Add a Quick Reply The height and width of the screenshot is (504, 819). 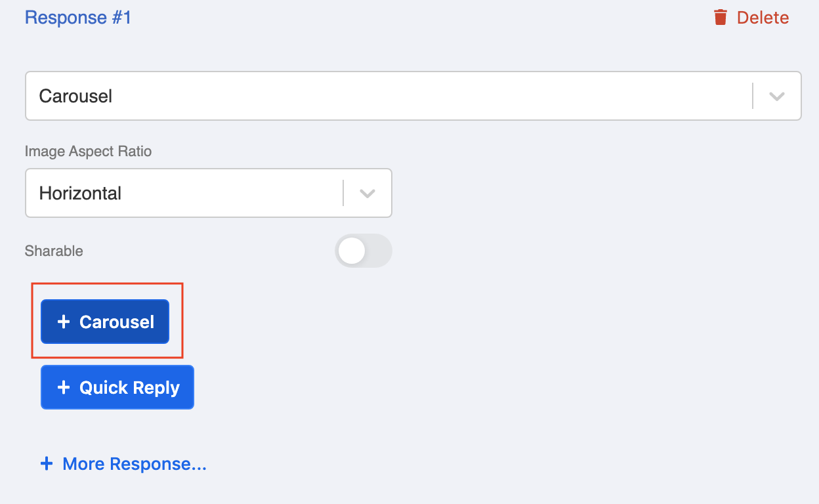pos(117,387)
